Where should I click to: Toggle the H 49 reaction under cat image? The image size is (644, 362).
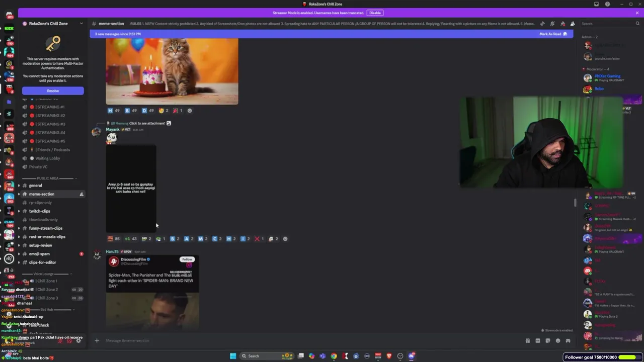(113, 111)
